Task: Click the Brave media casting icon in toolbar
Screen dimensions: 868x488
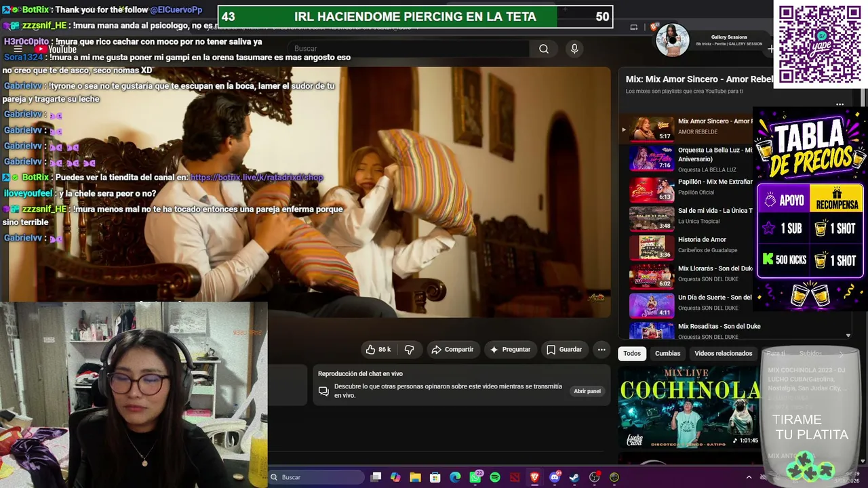Action: pyautogui.click(x=633, y=28)
